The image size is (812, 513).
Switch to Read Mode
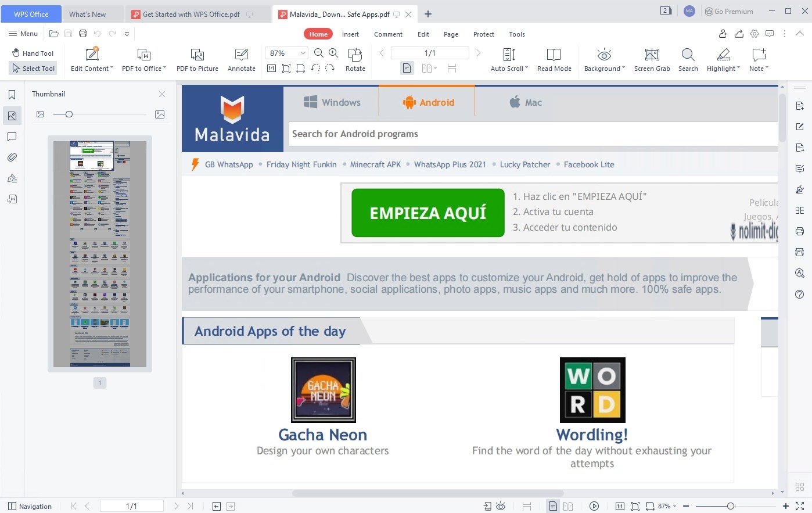[554, 60]
